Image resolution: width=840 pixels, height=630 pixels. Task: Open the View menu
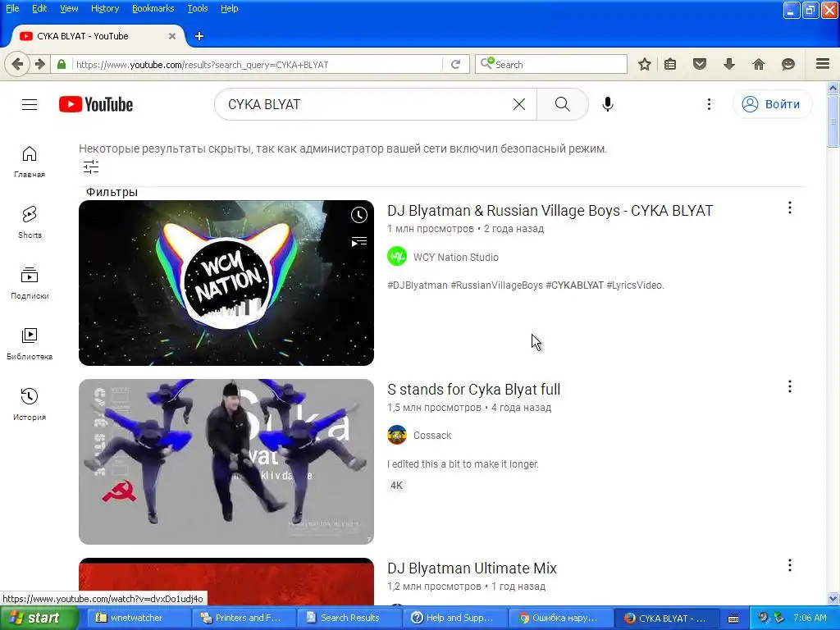pyautogui.click(x=69, y=8)
